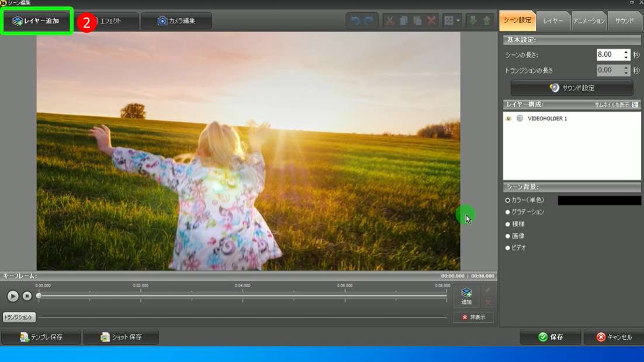Click the red X delete icon in toolbar

(x=431, y=21)
